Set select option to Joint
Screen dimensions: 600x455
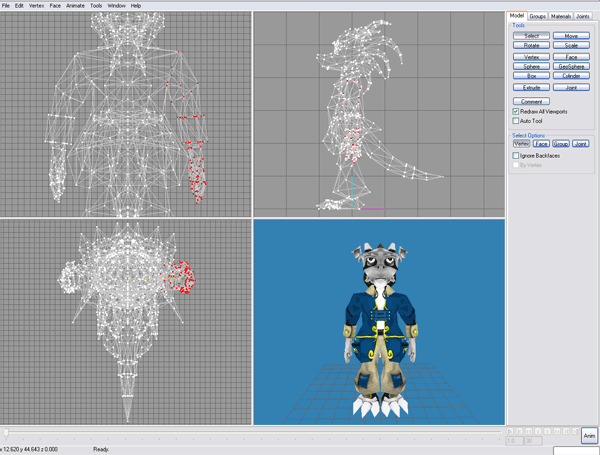tap(580, 144)
